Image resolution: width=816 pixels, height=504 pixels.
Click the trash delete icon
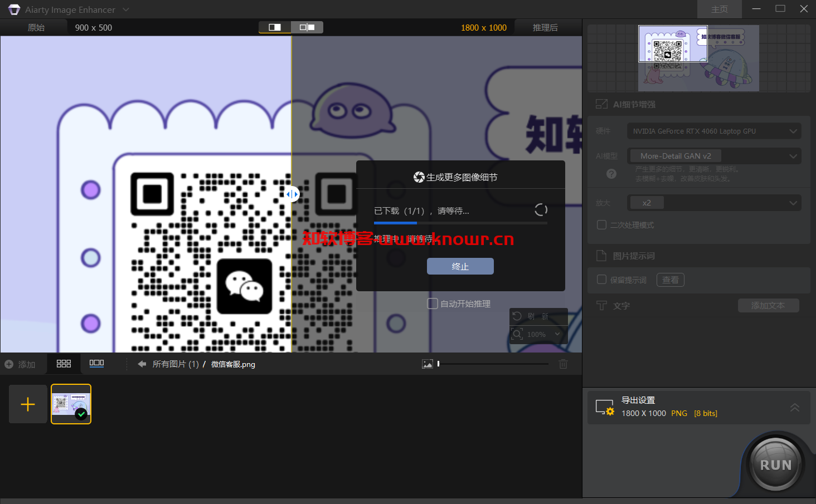(x=564, y=364)
